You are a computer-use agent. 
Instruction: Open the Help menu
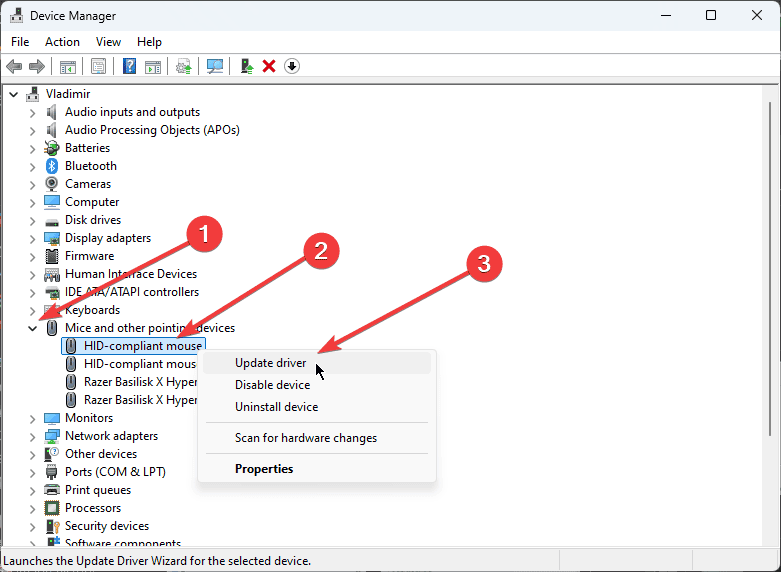point(149,42)
